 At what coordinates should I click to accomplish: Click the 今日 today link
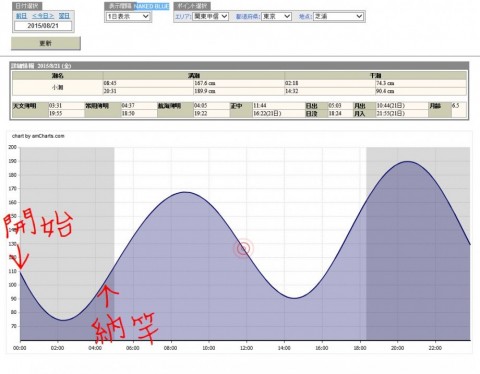[x=43, y=16]
